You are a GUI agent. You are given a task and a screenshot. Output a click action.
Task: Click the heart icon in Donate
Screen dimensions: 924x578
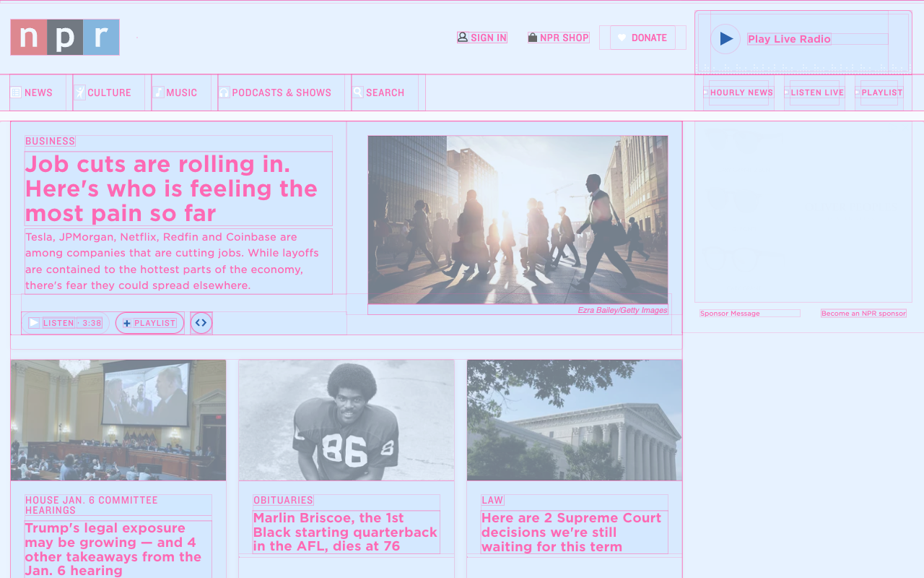(x=622, y=38)
